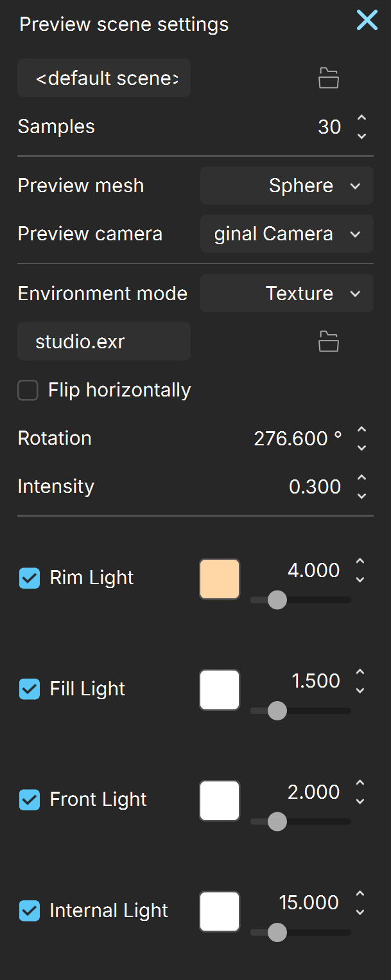Screen dimensions: 391x980
Task: Open Environment mode Texture dropdown
Action: click(x=287, y=294)
